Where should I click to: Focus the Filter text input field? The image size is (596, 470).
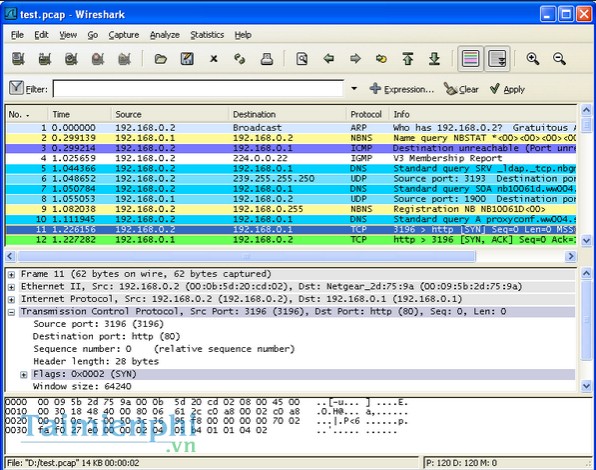coord(198,89)
